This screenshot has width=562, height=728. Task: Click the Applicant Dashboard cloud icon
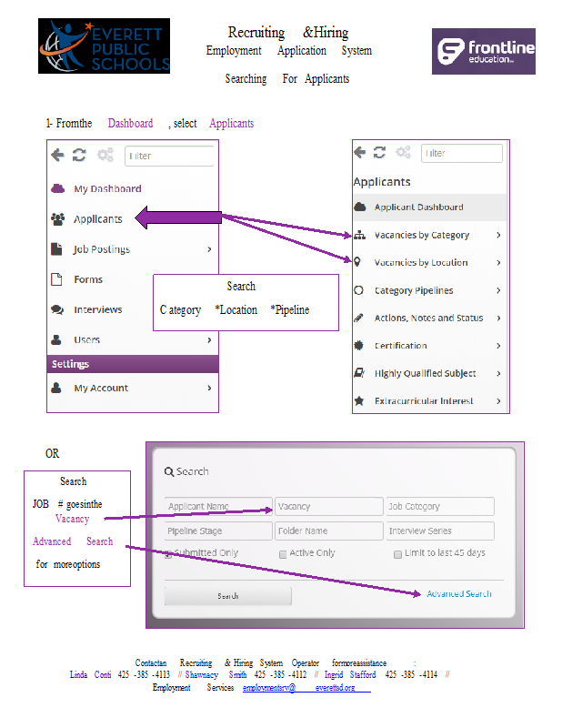point(360,207)
